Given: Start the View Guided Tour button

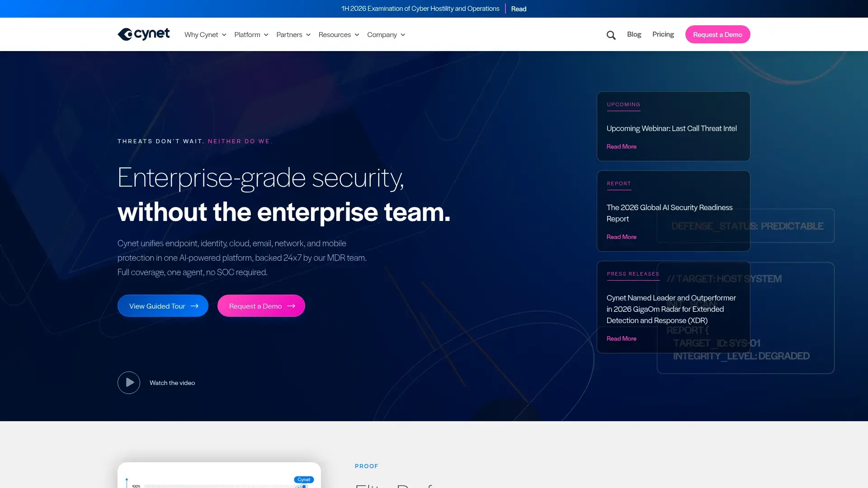Looking at the screenshot, I should 163,306.
